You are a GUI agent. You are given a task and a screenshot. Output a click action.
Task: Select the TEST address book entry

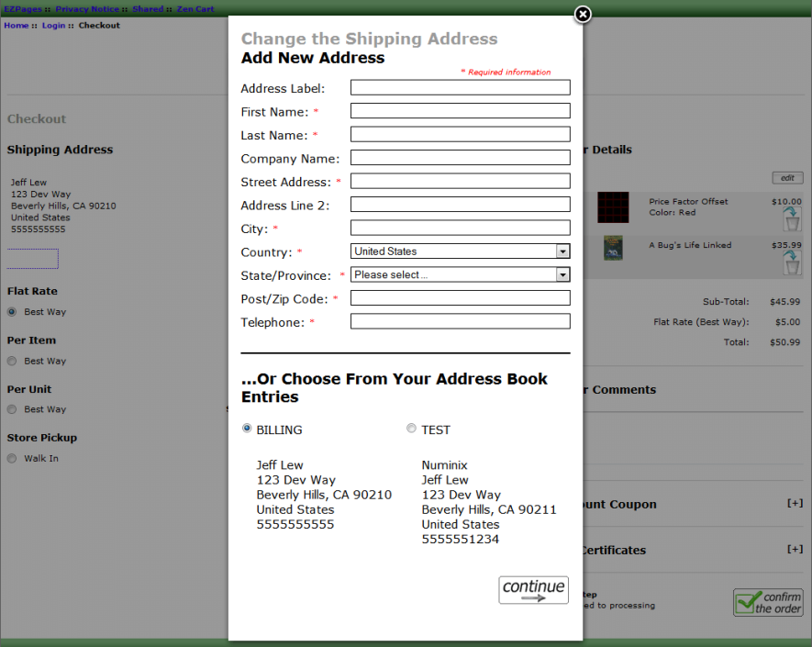pos(411,428)
